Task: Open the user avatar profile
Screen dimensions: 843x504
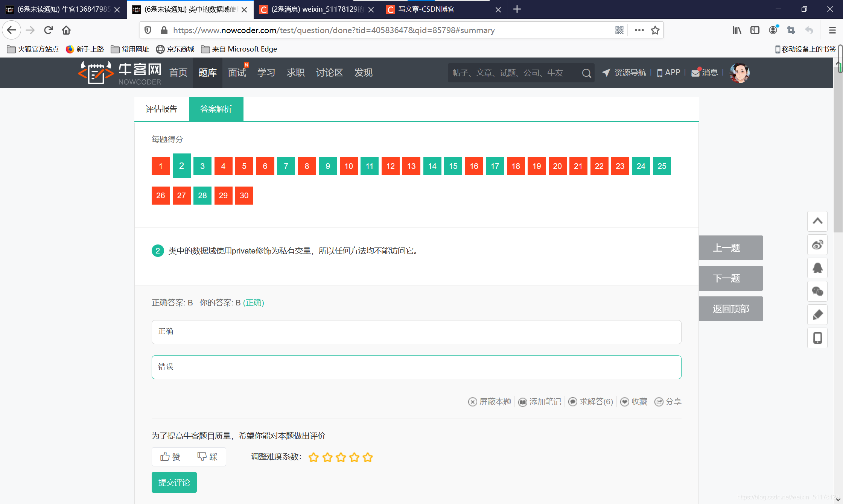Action: pos(740,73)
